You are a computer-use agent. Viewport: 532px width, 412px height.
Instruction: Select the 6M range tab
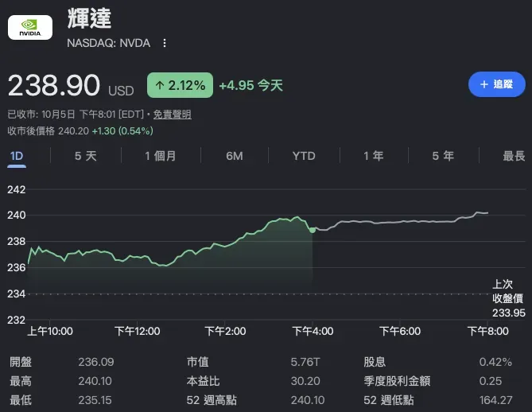(235, 156)
